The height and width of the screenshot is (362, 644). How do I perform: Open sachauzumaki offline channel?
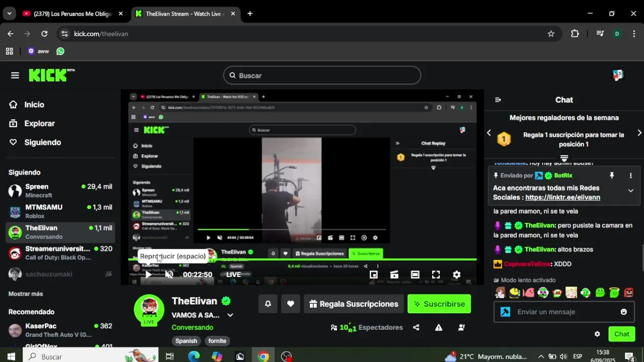(x=60, y=274)
